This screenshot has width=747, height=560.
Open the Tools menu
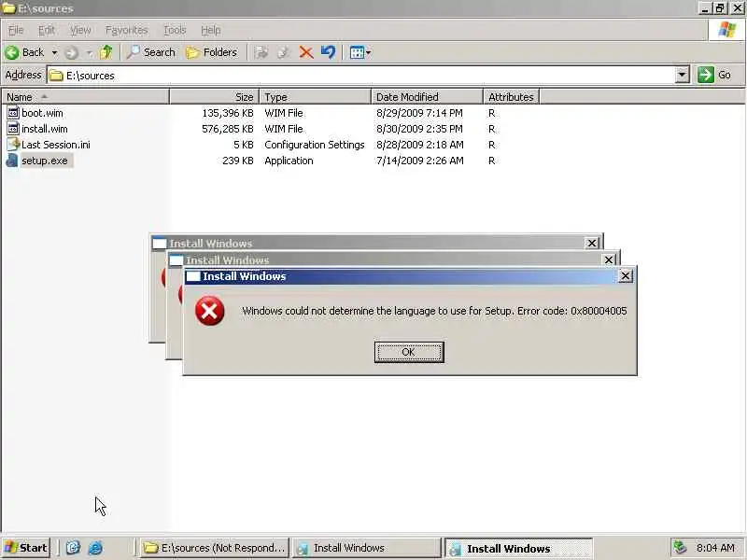[x=175, y=30]
